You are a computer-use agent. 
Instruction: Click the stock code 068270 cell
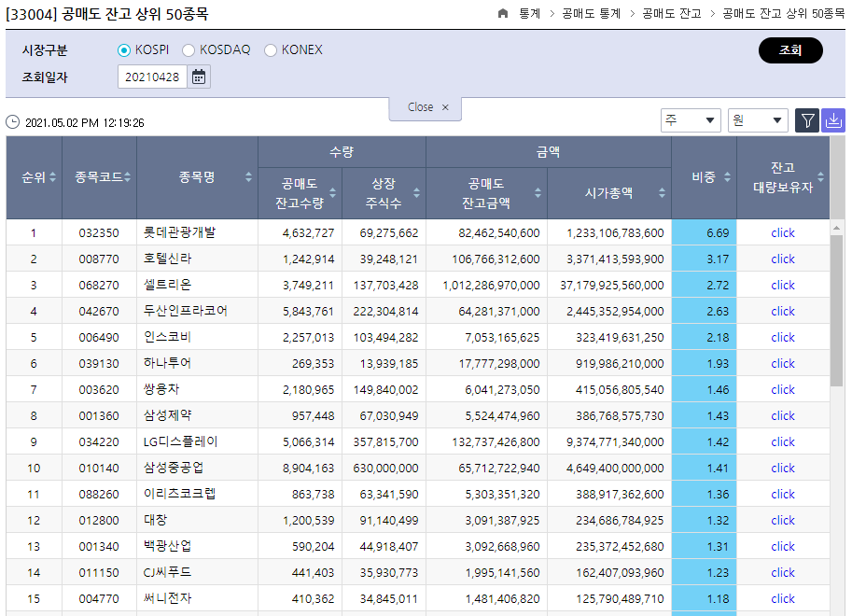(99, 285)
